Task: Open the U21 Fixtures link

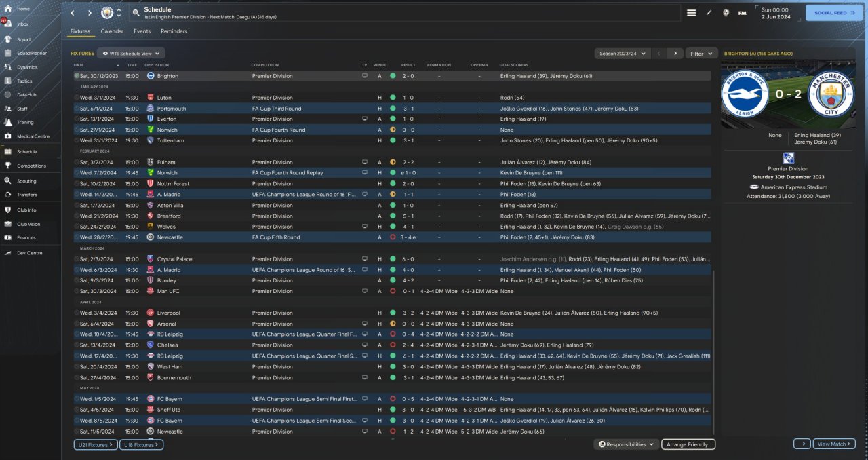Action: coord(96,444)
